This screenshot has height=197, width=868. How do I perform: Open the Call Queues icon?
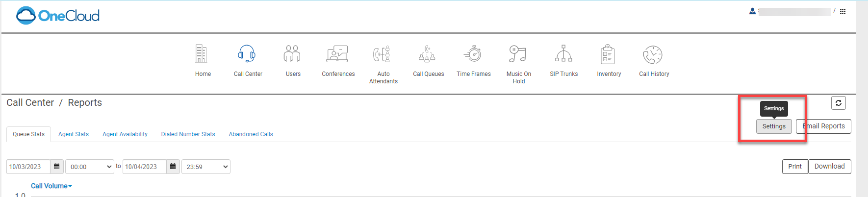coord(427,54)
